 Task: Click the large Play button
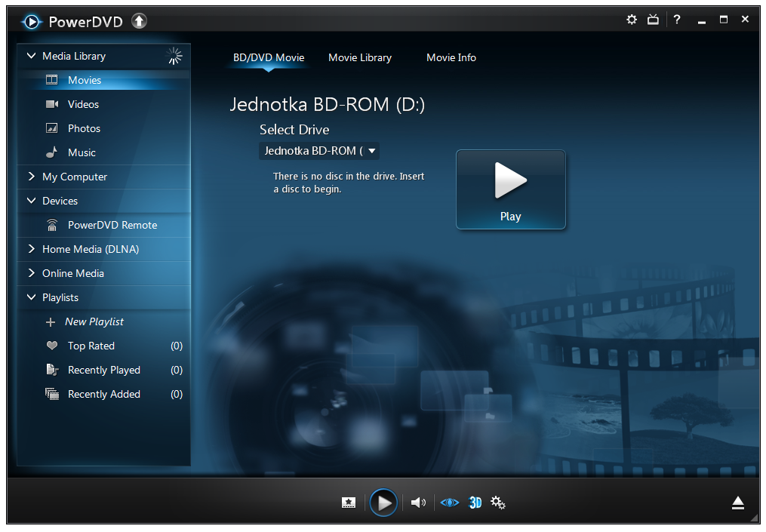tap(510, 189)
